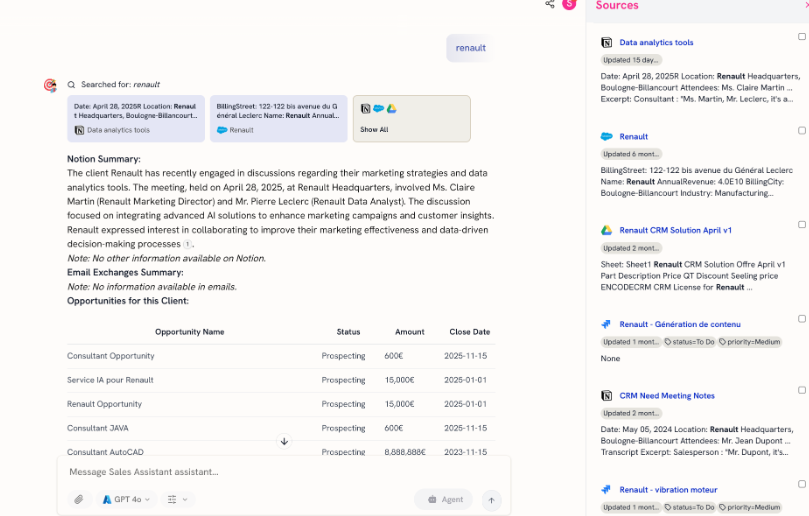Open the Renault BillingStreet result card
This screenshot has width=809, height=516.
tap(279, 118)
